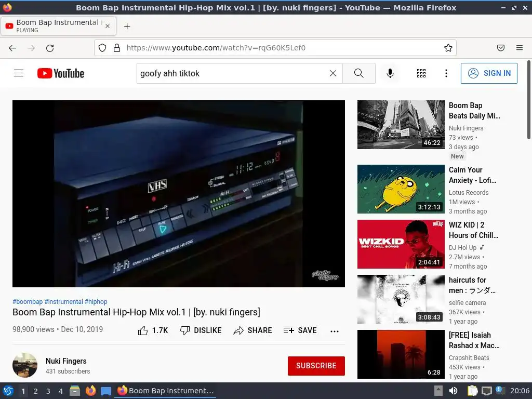This screenshot has width=532, height=399.
Task: Click inside the YouTube search field
Action: tap(232, 73)
